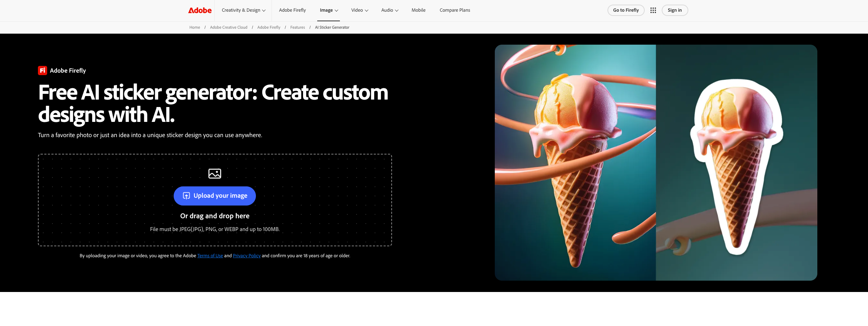Click the file format requirements text

[x=215, y=229]
